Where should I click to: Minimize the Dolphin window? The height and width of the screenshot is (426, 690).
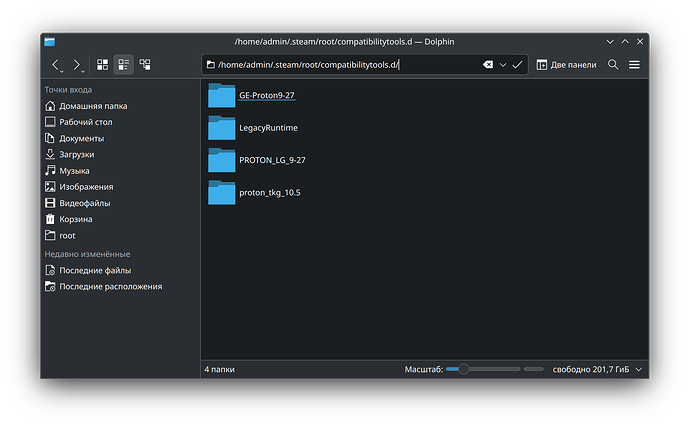(x=610, y=42)
